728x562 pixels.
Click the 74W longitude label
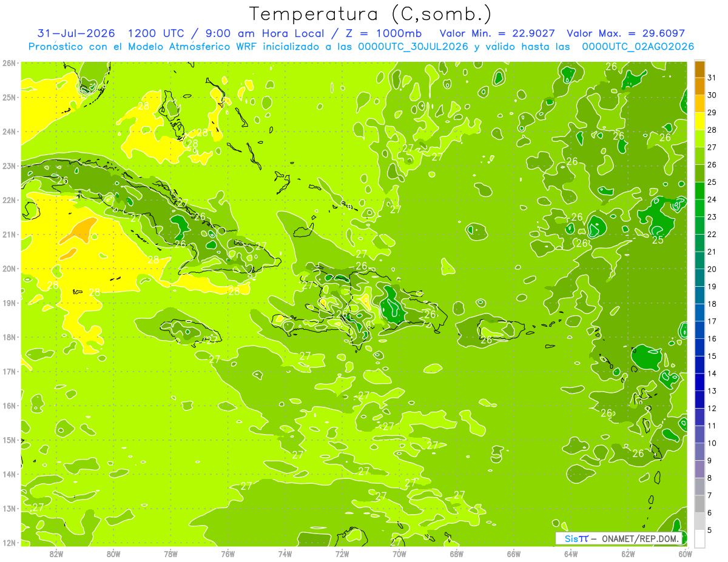[285, 554]
